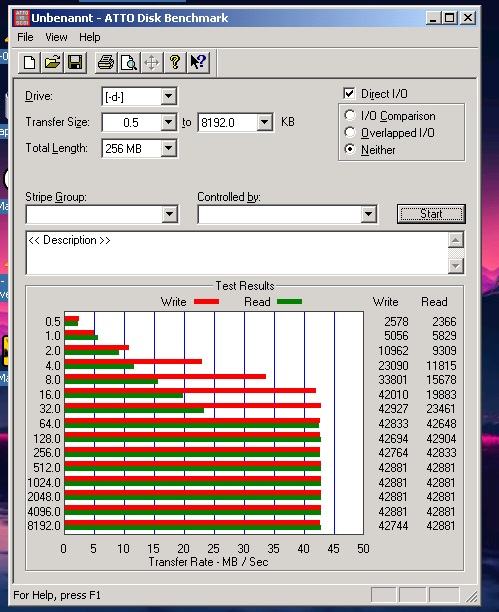The image size is (499, 612).
Task: Select the Overlapped I/O radio button
Action: 350,133
